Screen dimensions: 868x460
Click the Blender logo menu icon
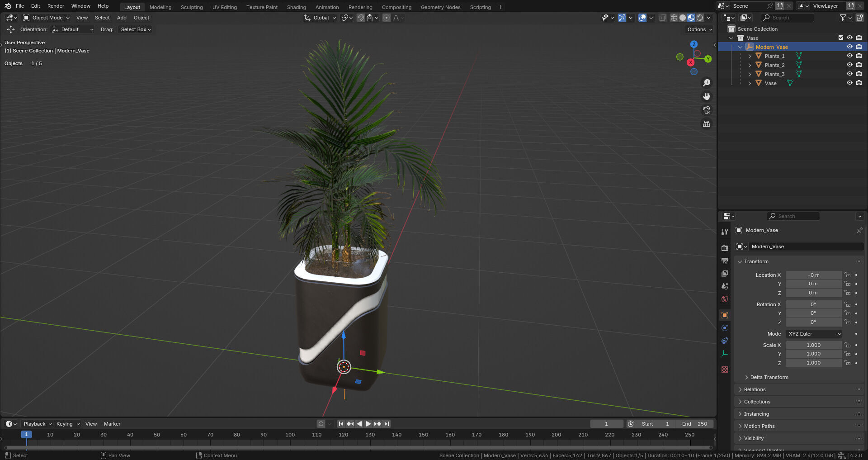pos(8,6)
